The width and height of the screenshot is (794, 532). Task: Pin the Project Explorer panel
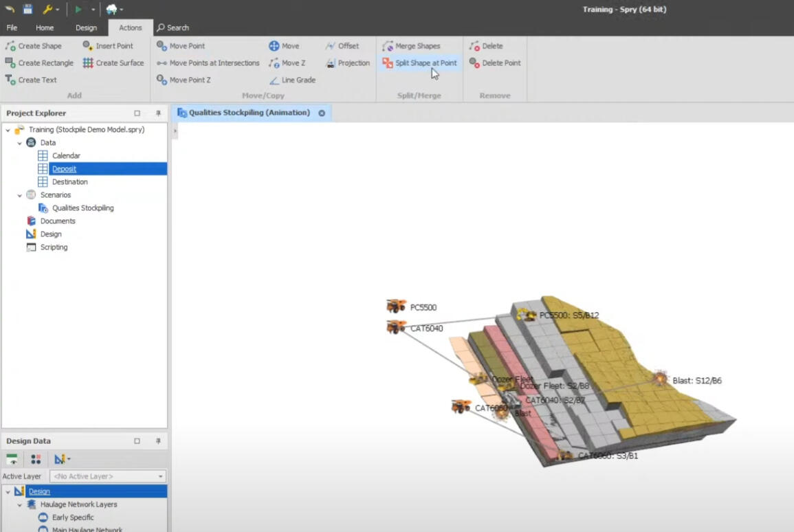point(158,113)
